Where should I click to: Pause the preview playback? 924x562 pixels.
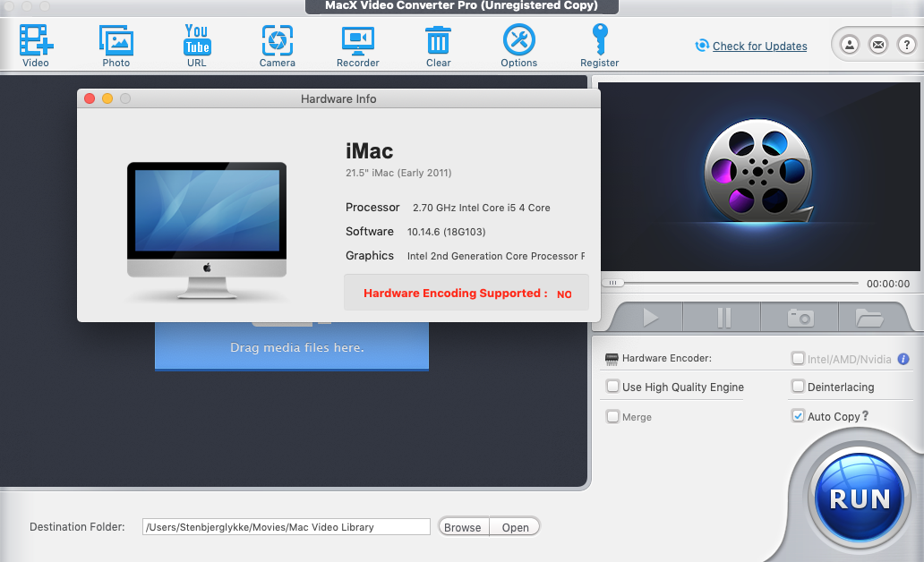tap(723, 318)
